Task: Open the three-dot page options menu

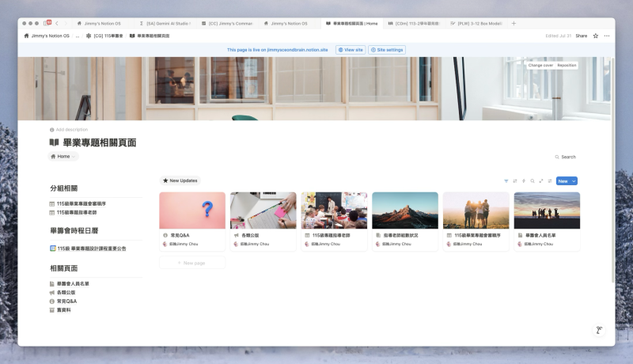Action: point(607,36)
